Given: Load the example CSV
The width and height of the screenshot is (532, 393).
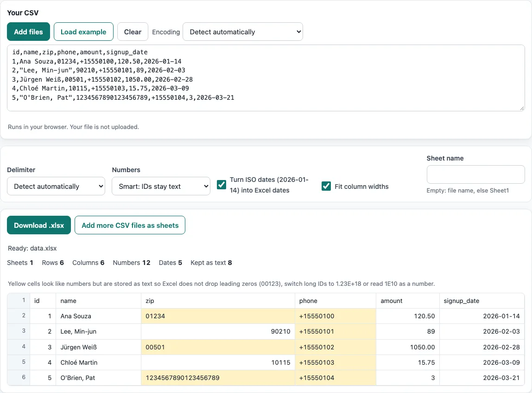Looking at the screenshot, I should (x=83, y=32).
